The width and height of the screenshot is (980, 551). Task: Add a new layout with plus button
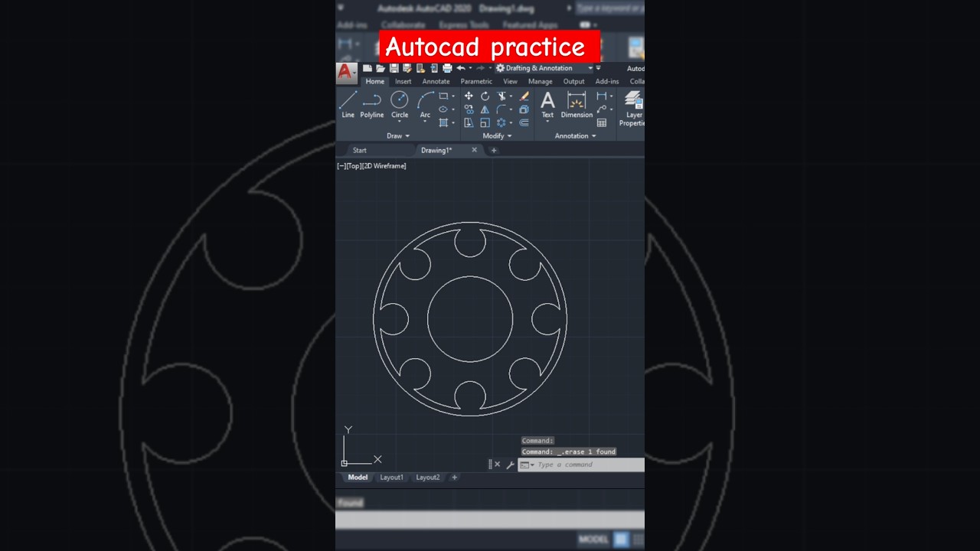point(454,478)
